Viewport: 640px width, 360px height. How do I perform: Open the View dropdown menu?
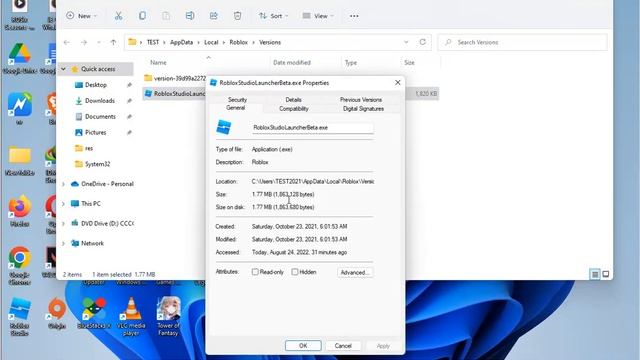[318, 16]
